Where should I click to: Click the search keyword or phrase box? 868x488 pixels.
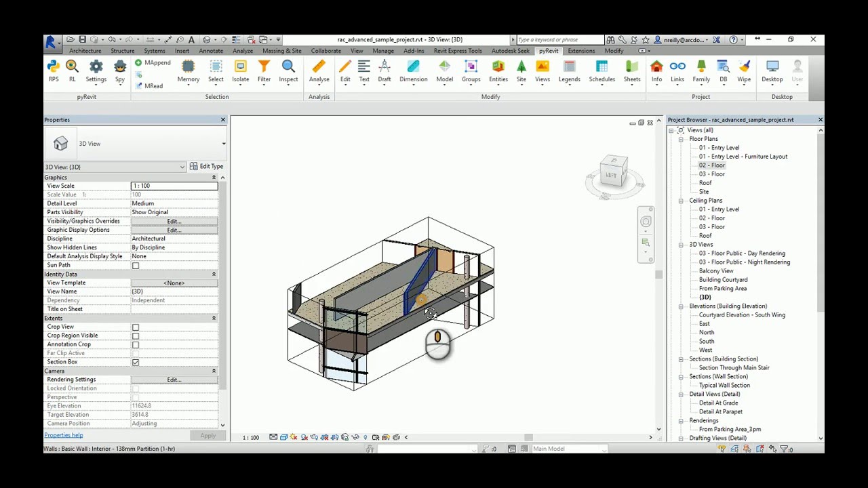pos(559,40)
